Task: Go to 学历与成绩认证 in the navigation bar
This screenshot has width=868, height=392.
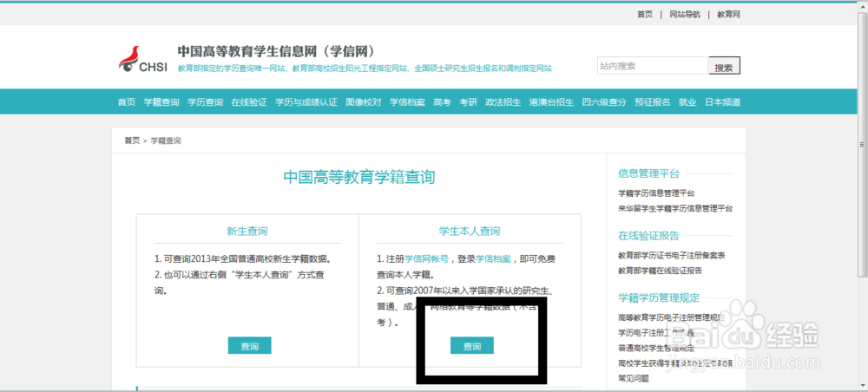Action: tap(306, 102)
